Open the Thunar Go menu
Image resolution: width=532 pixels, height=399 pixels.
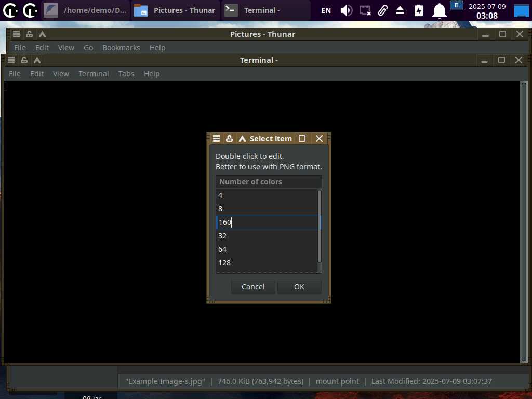coord(88,48)
